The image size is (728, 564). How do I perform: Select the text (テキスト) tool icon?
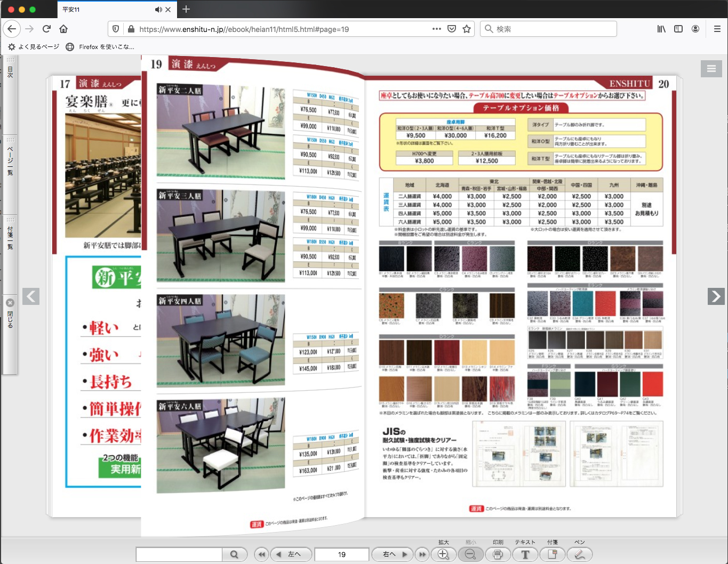(x=525, y=554)
